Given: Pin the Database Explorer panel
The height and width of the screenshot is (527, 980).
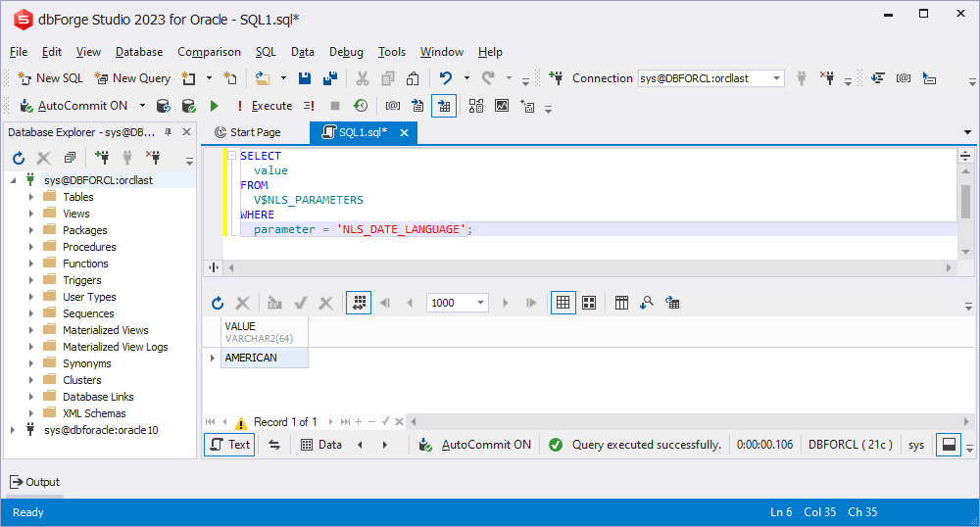Looking at the screenshot, I should [168, 131].
